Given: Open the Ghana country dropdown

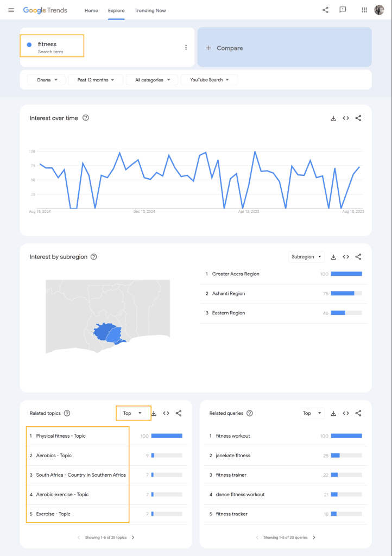Looking at the screenshot, I should 47,80.
